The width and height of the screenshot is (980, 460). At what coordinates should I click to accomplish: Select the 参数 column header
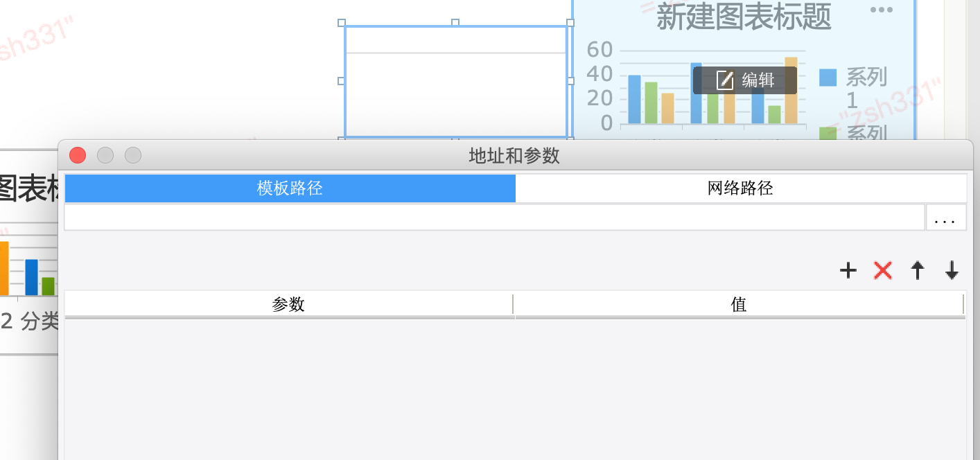coord(289,305)
